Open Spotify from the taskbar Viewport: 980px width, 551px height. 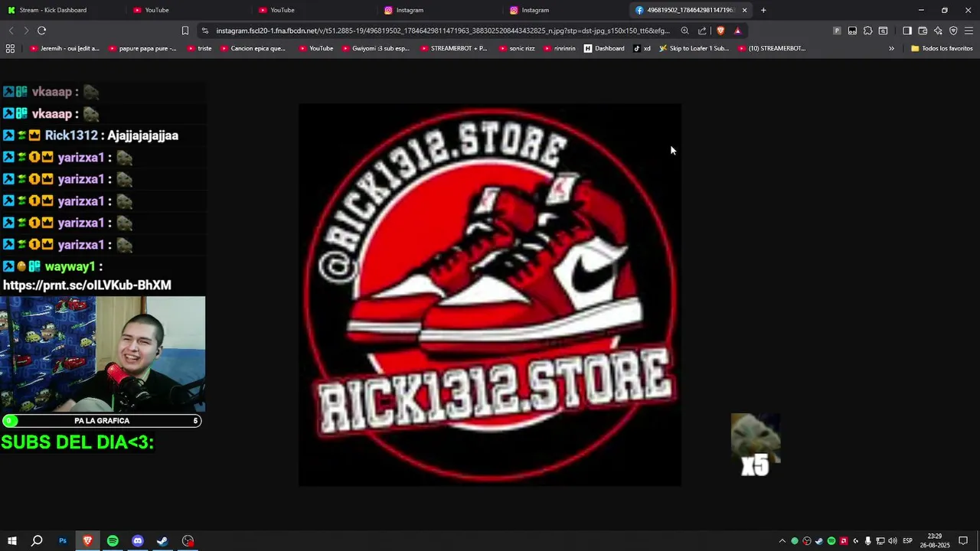point(113,541)
